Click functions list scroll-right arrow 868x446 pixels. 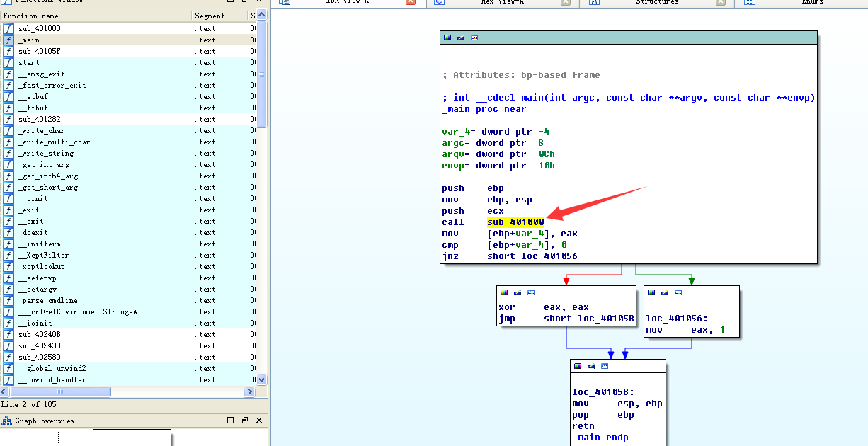[249, 391]
